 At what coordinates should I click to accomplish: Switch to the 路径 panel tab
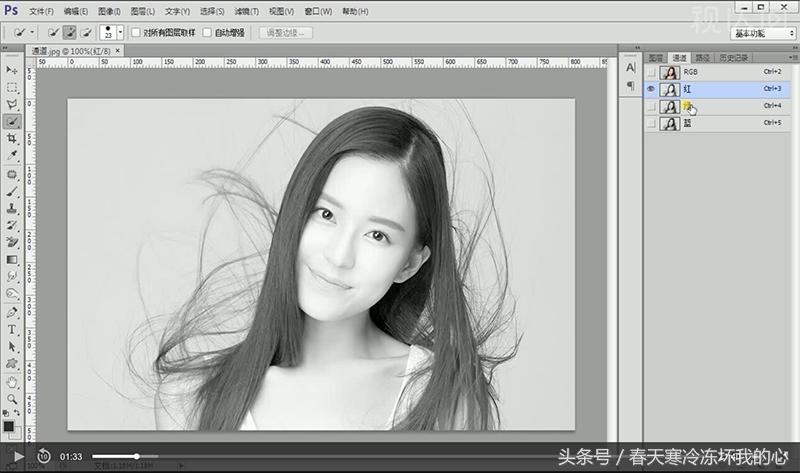click(703, 58)
